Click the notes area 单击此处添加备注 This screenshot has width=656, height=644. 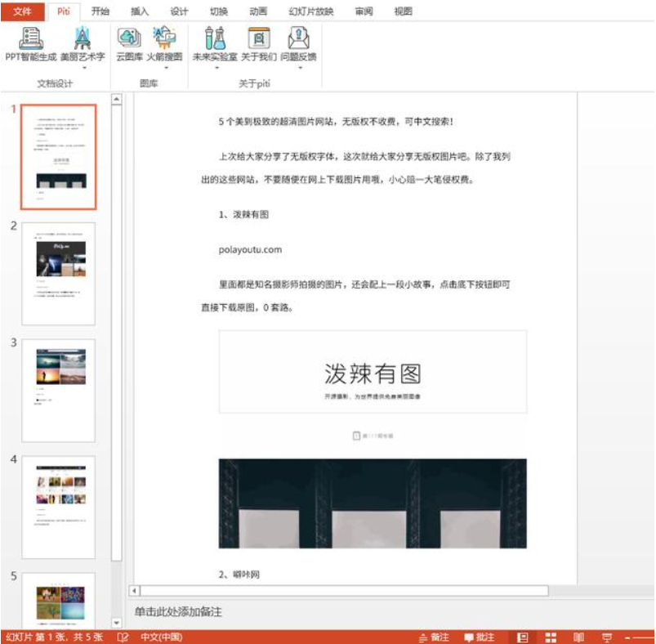(x=178, y=612)
